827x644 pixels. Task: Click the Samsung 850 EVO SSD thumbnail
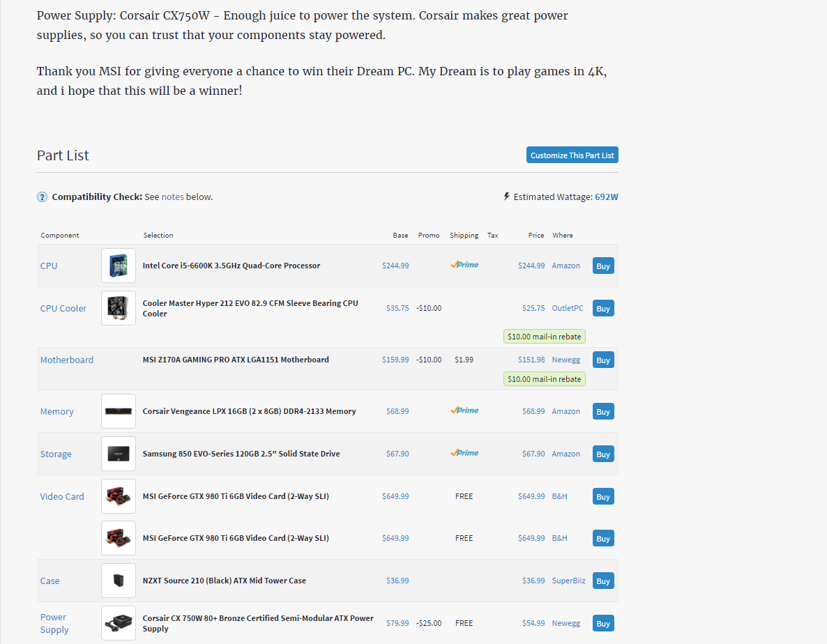tap(119, 454)
